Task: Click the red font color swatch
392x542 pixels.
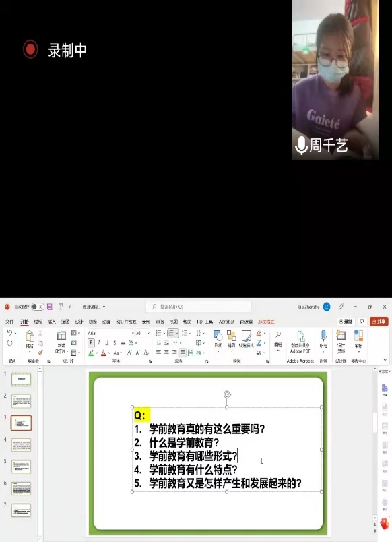Action: point(103,353)
